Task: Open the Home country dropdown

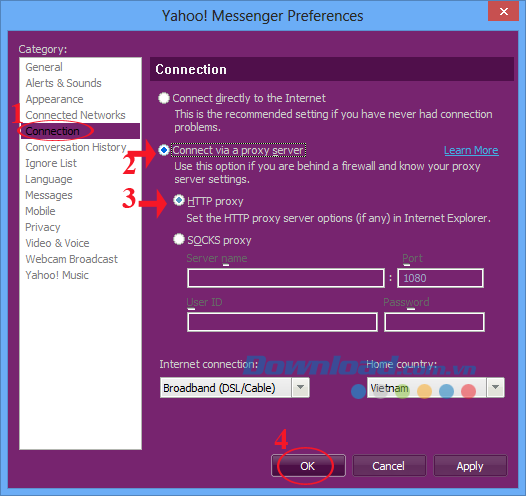Action: pos(435,388)
